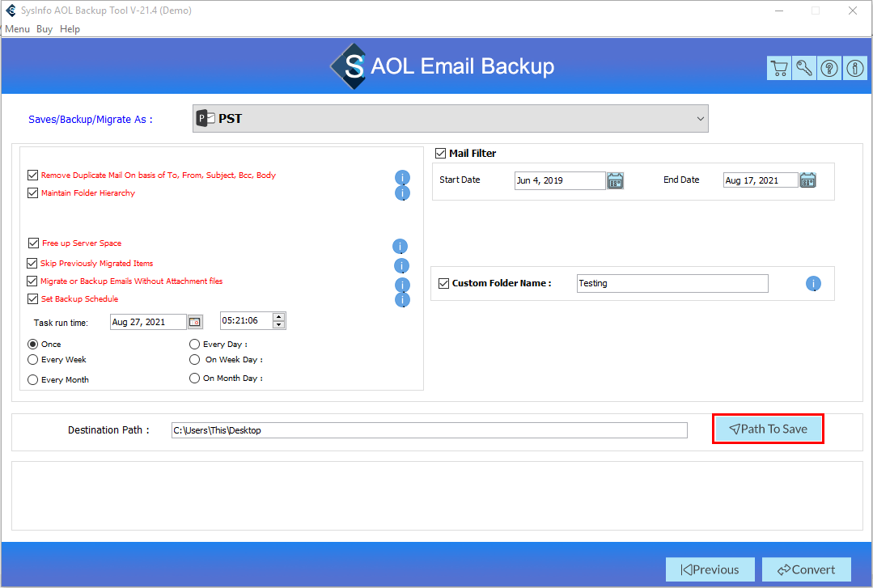Disable Set Backup Schedule checkbox

click(x=33, y=298)
